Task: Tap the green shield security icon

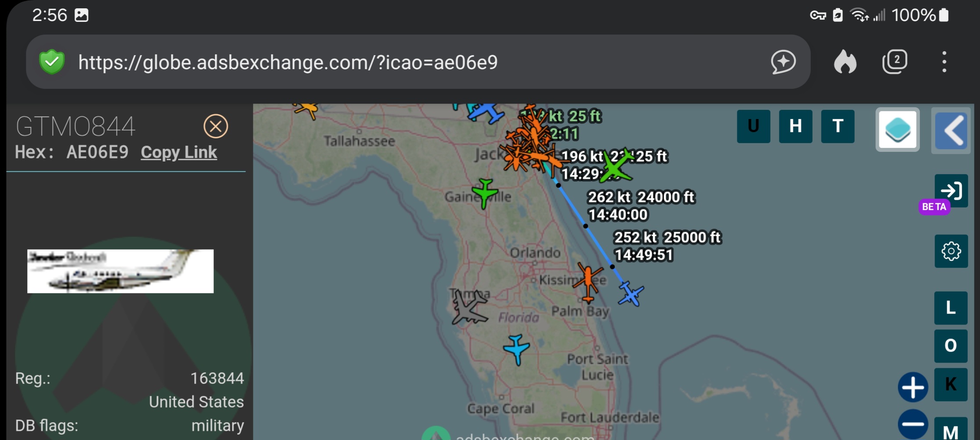Action: coord(52,62)
